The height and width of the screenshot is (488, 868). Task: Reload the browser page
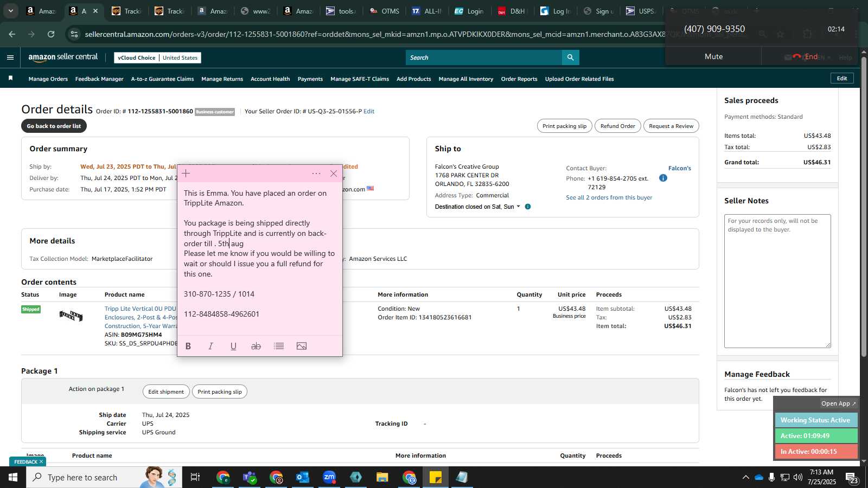(x=51, y=34)
